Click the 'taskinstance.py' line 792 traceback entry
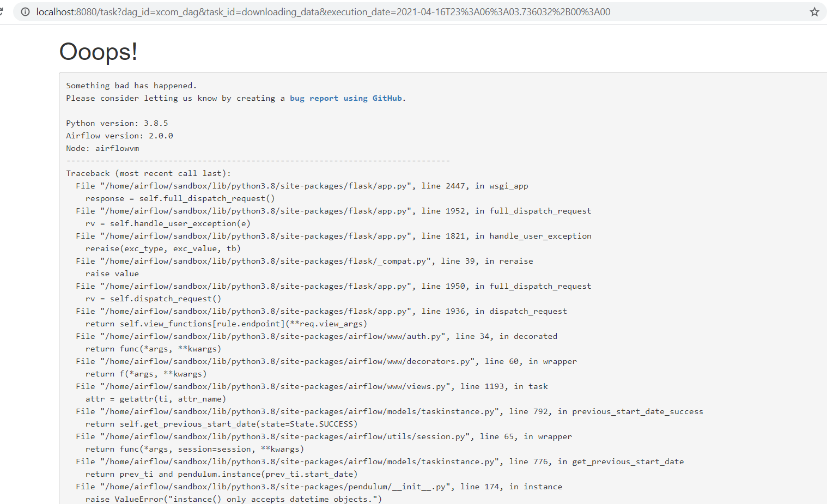The height and width of the screenshot is (504, 827). pyautogui.click(x=390, y=411)
